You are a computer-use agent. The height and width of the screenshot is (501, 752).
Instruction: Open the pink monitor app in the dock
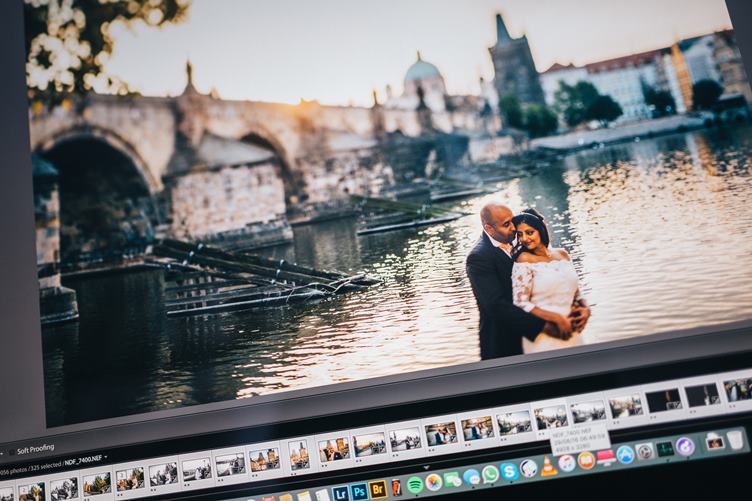pyautogui.click(x=606, y=458)
